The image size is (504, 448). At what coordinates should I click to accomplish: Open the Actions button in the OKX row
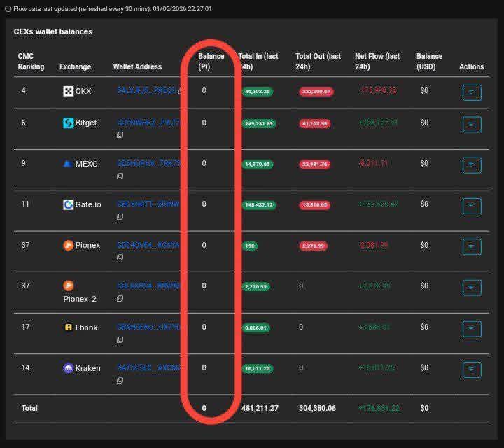click(472, 92)
